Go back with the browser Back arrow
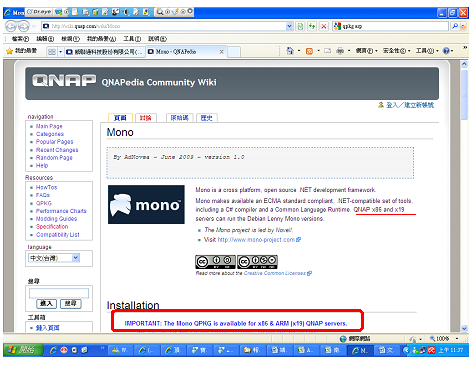The width and height of the screenshot is (470, 365). (x=11, y=26)
